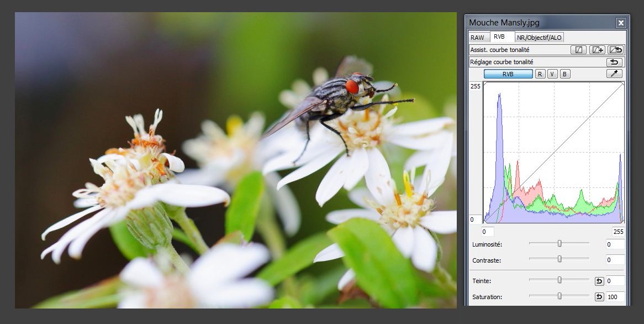Click the curve input minimum field 0

coord(488,232)
